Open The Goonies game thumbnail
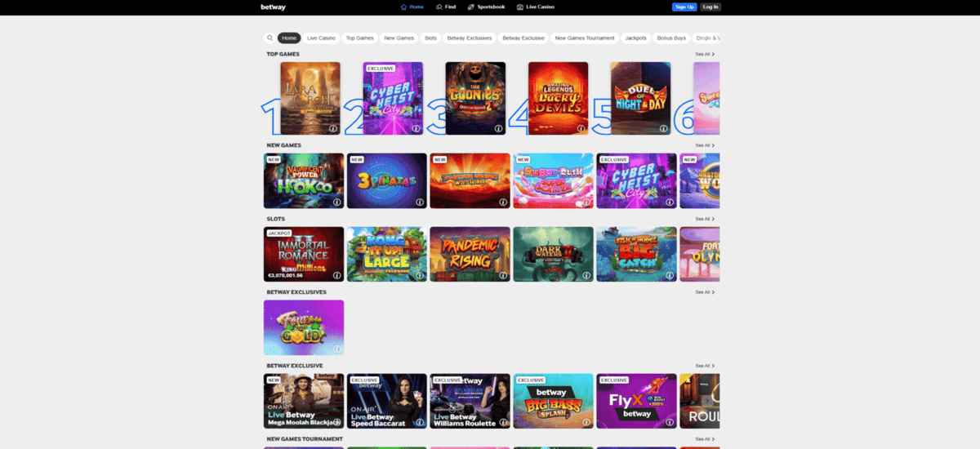Viewport: 980px width, 449px height. coord(475,98)
